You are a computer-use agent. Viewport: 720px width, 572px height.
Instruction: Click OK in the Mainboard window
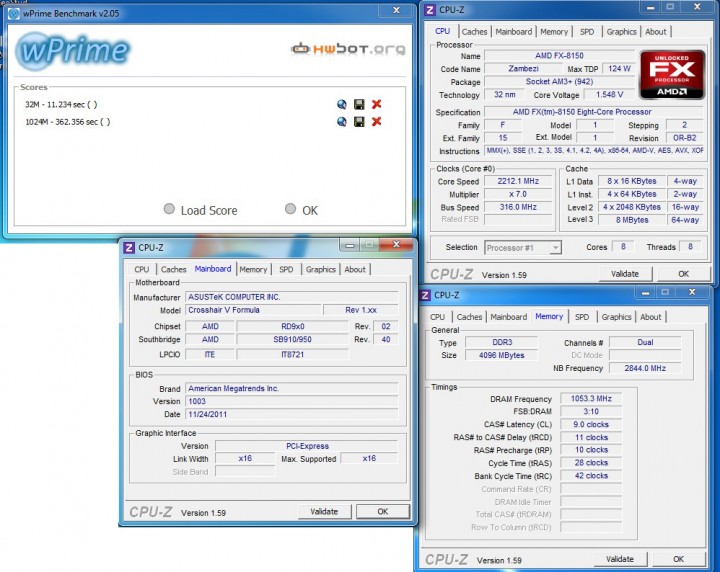pos(383,511)
